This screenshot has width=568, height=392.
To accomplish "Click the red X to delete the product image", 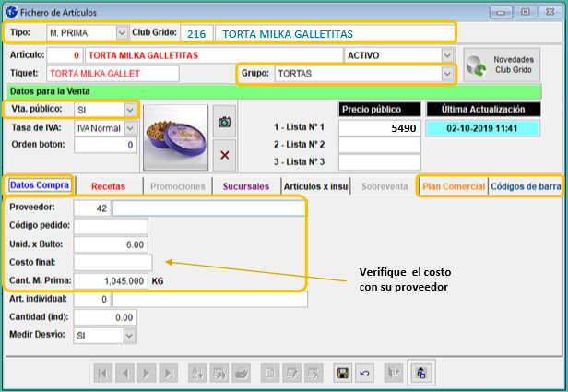I will [224, 154].
